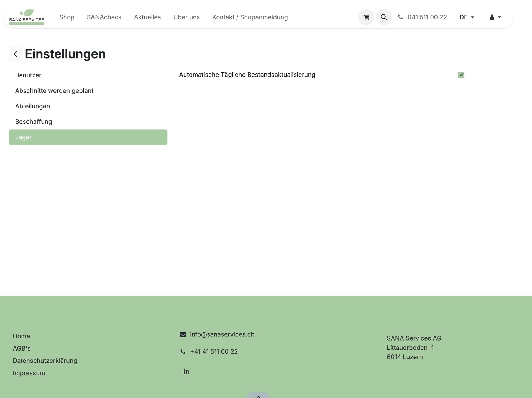
Task: Open the AGB's footer link
Action: point(22,348)
